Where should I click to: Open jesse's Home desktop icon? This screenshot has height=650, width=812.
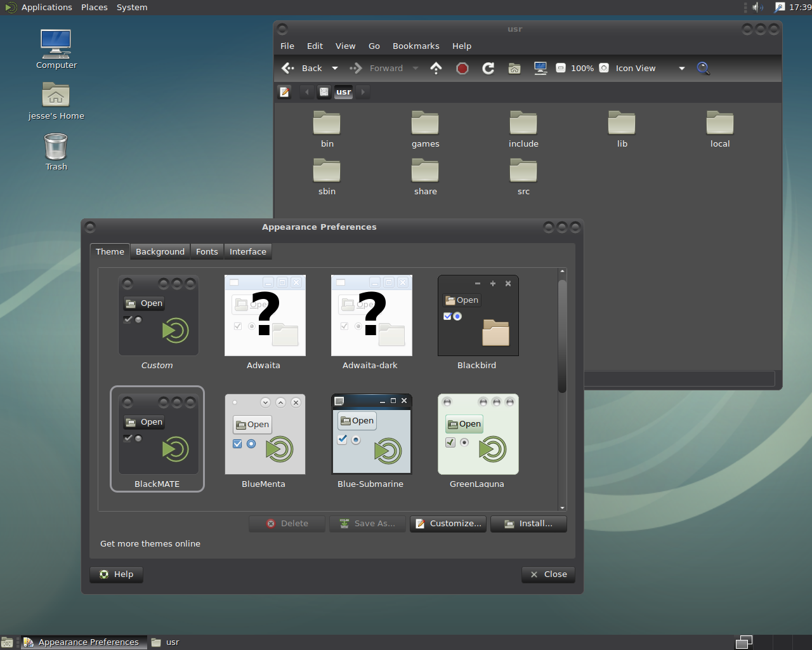56,102
